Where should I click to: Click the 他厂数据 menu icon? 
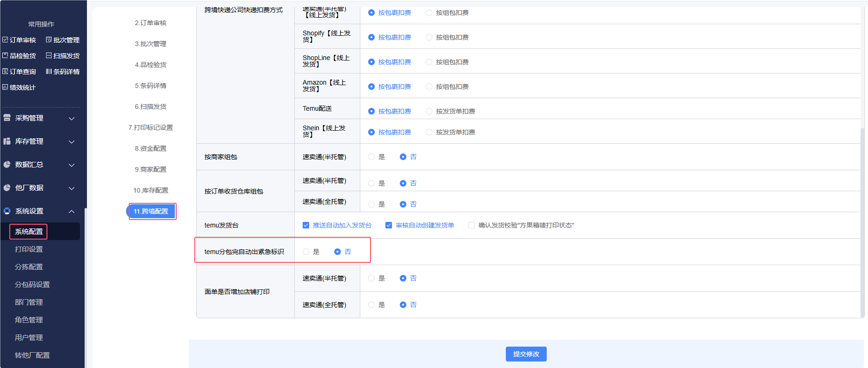[x=7, y=188]
